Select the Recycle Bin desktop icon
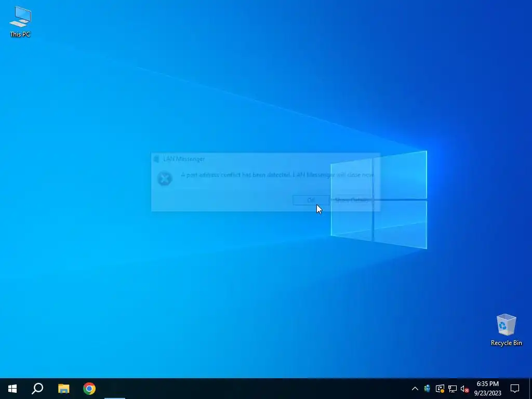The image size is (532, 399). pos(506,330)
